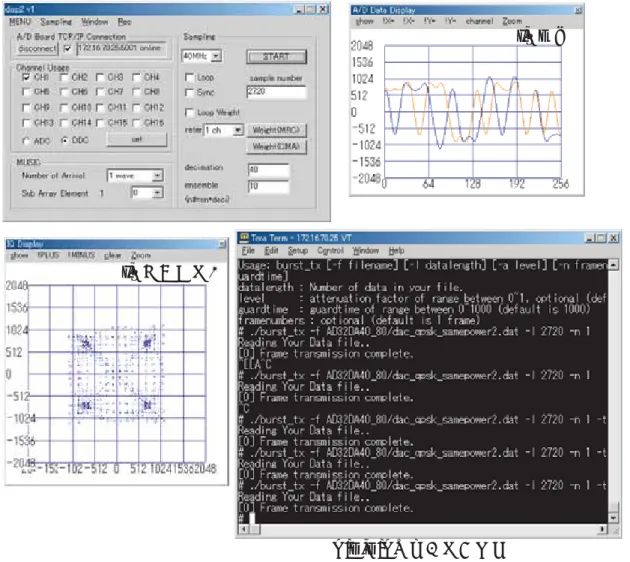This screenshot has height=562, width=630.
Task: Click the A/D board IP address field
Action: (121, 48)
